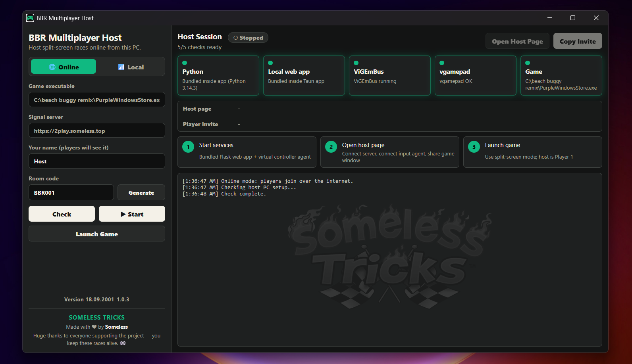
Task: Switch to Online mode tab
Action: click(64, 67)
